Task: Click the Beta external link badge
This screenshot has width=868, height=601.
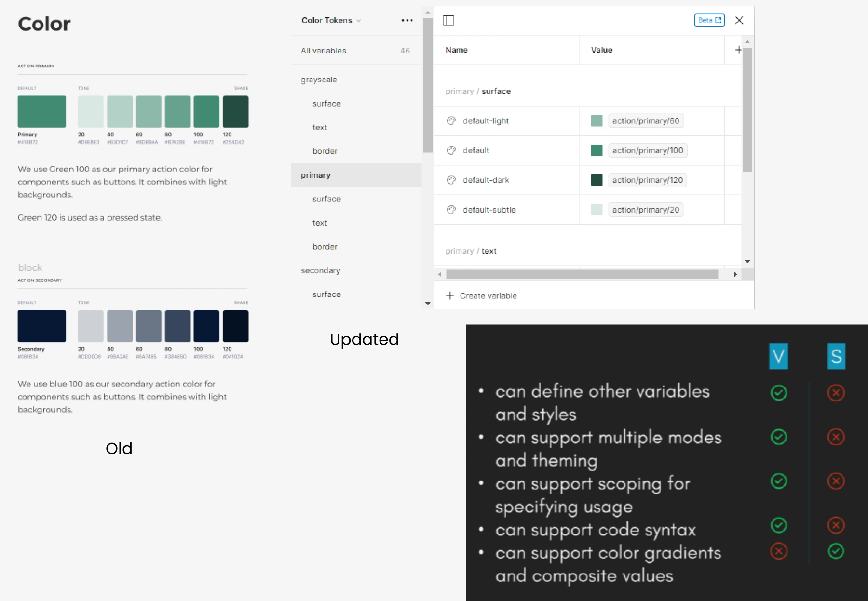Action: [709, 20]
